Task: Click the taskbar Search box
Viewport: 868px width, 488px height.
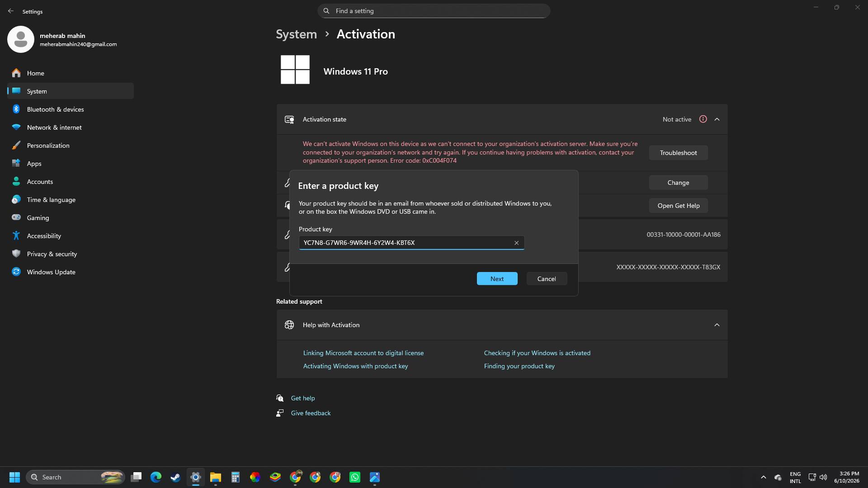Action: coord(76,477)
